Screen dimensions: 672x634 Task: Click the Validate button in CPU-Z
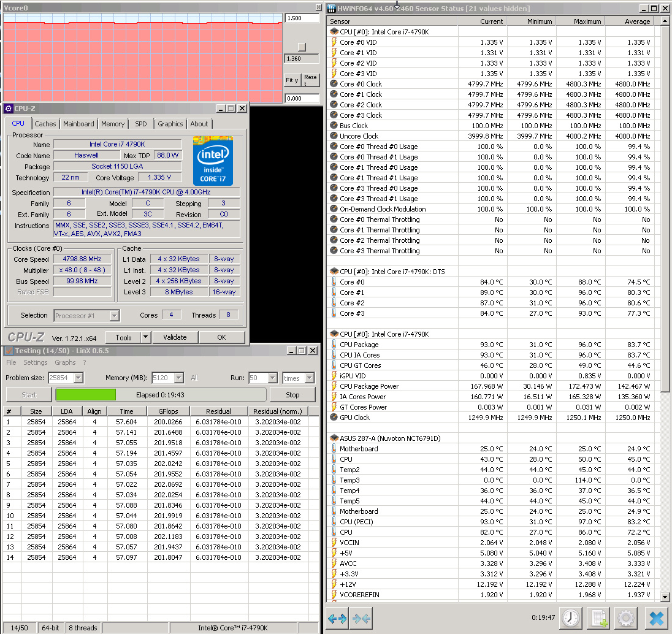[175, 337]
